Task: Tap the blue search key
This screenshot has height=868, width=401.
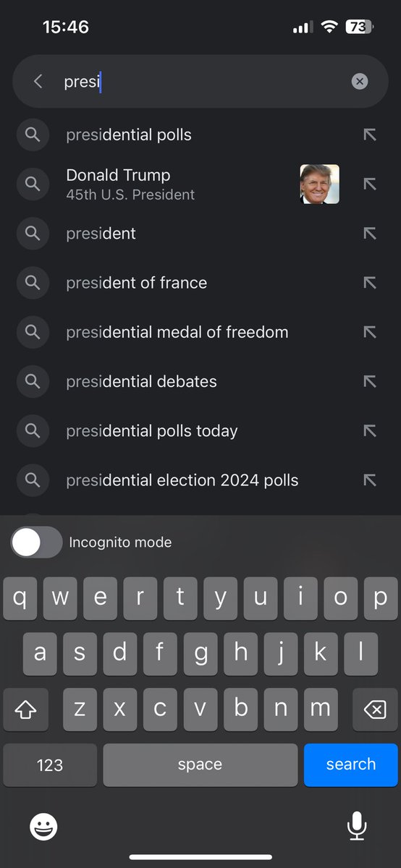Action: pos(351,765)
